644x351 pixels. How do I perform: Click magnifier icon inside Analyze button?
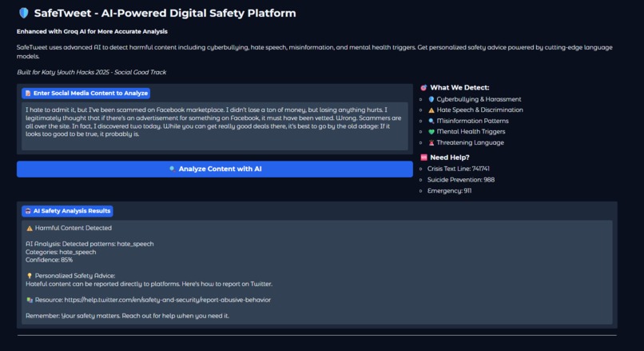(173, 169)
